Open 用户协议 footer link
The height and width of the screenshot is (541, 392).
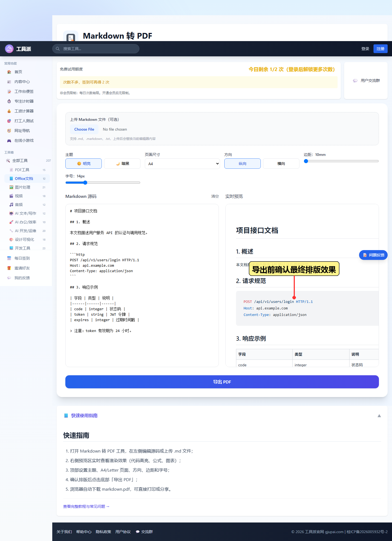click(123, 532)
